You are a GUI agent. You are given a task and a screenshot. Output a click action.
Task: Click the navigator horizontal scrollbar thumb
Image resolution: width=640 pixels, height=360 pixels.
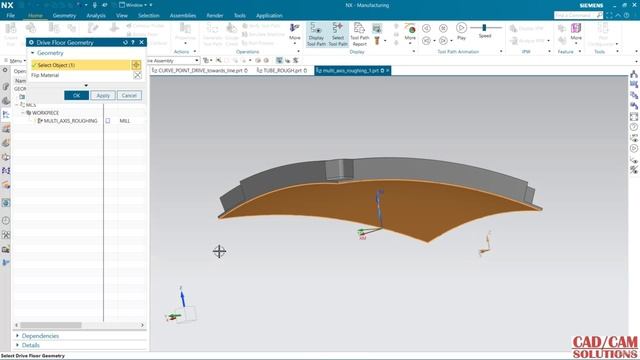[x=51, y=325]
